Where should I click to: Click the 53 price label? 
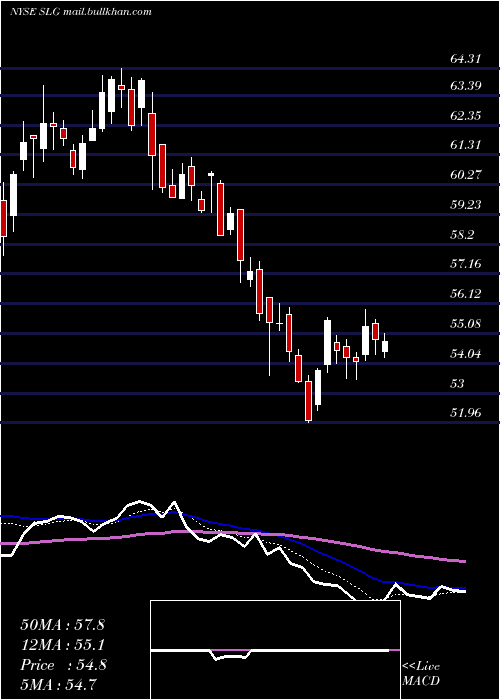click(x=458, y=384)
